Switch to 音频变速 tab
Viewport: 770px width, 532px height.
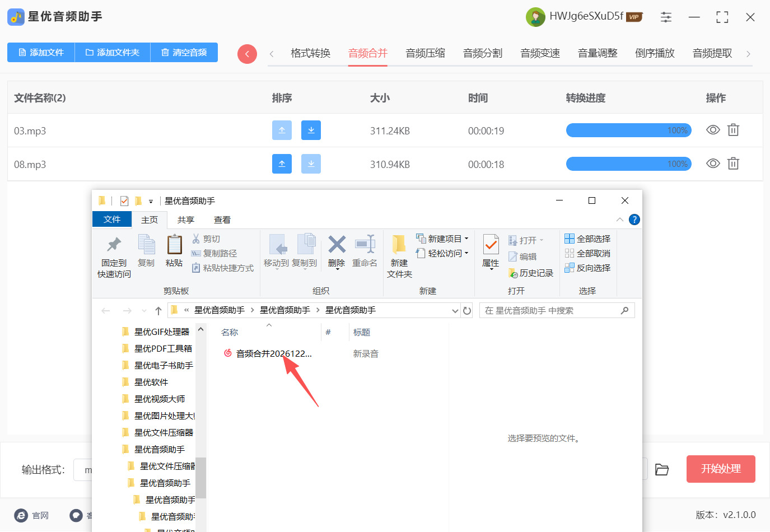click(540, 54)
